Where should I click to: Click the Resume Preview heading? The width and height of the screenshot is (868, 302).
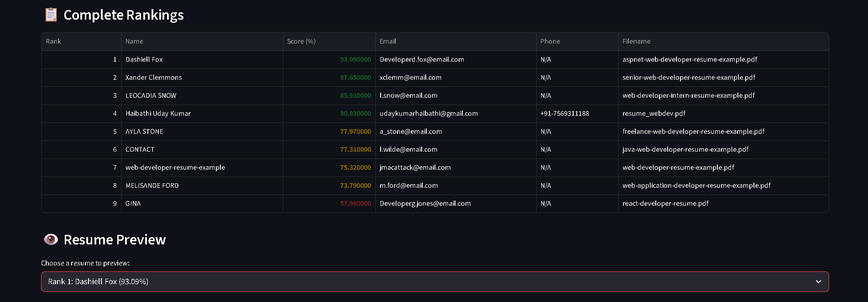click(115, 240)
